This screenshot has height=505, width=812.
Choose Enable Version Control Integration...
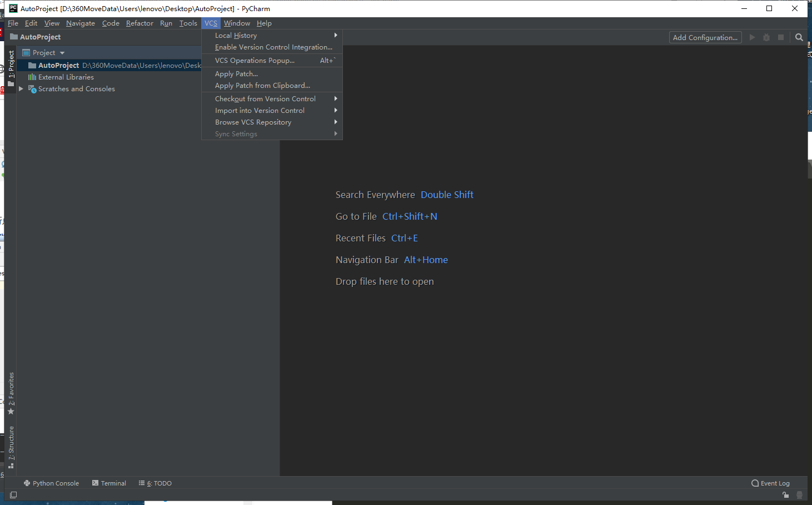[272, 47]
